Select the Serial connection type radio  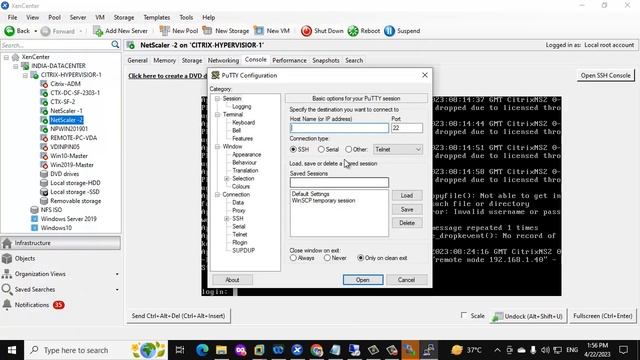point(321,149)
